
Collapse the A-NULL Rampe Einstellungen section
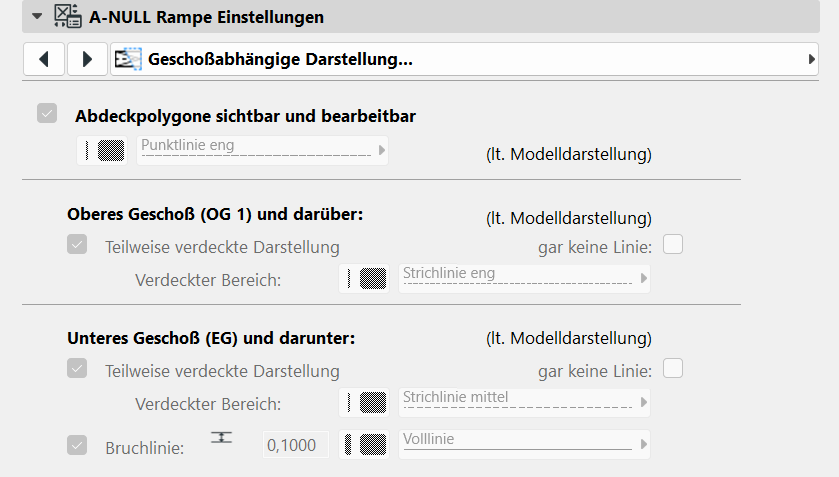click(x=38, y=16)
